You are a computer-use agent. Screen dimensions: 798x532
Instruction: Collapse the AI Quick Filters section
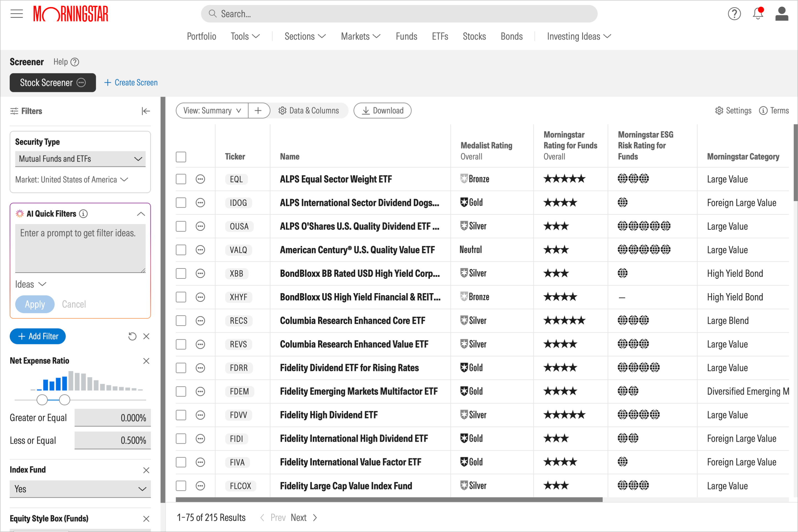point(141,214)
